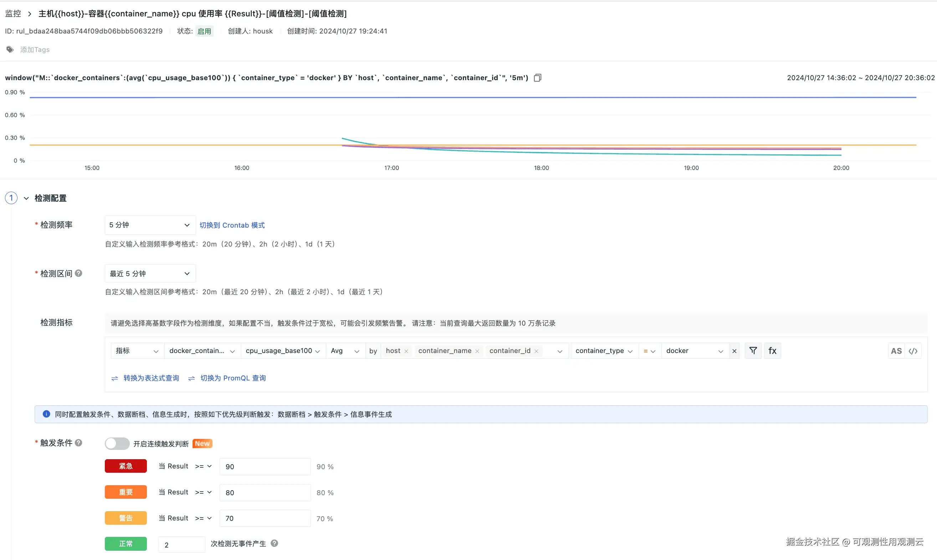Screen dimensions: 937x560
Task: Click the help icon next to 触发条件
Action: pyautogui.click(x=78, y=443)
